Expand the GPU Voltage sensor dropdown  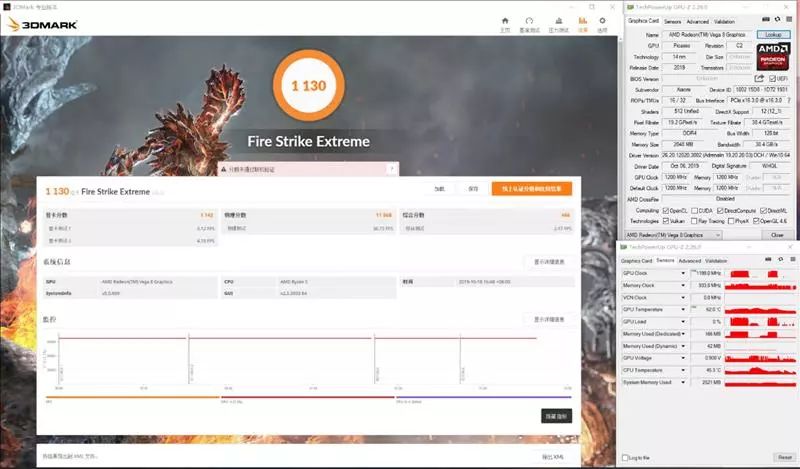tap(683, 358)
